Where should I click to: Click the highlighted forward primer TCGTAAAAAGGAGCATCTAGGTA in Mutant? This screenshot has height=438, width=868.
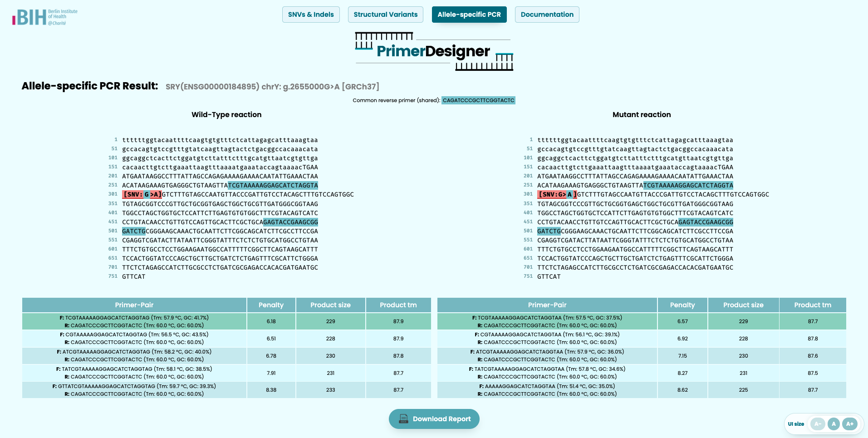tap(688, 186)
